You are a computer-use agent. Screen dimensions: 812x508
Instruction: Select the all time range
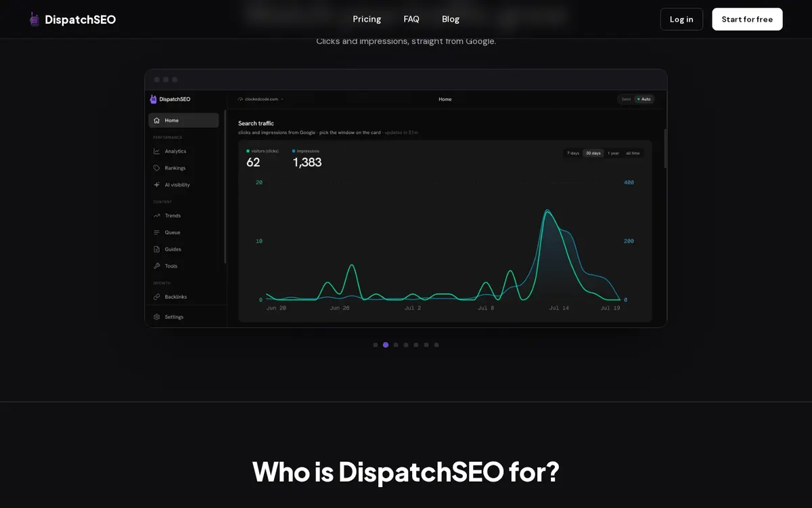pyautogui.click(x=633, y=153)
